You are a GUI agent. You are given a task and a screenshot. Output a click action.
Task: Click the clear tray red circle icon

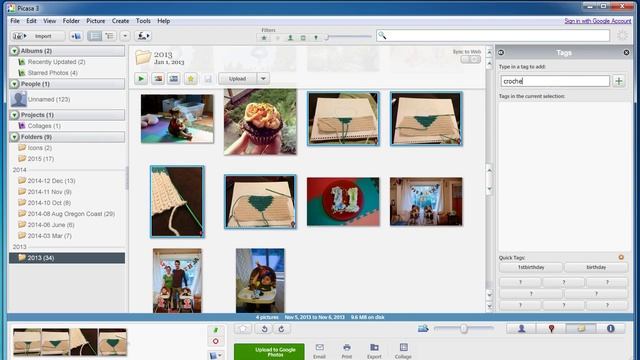click(216, 341)
